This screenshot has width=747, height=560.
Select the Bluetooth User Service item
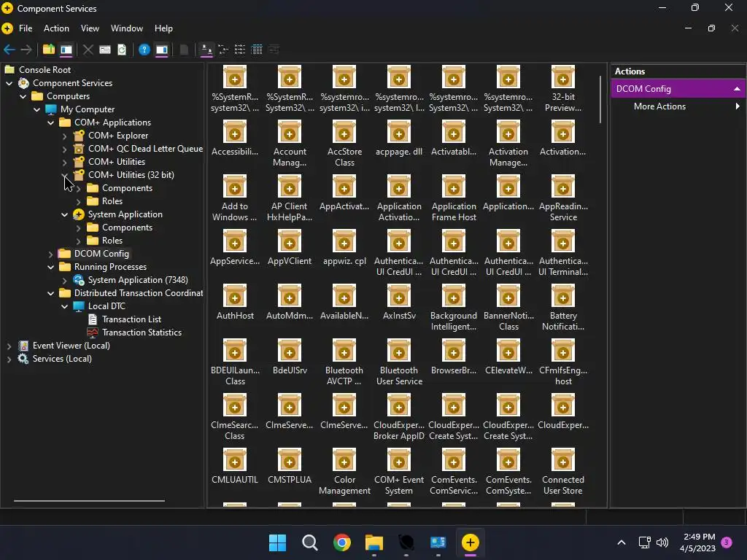coord(399,363)
